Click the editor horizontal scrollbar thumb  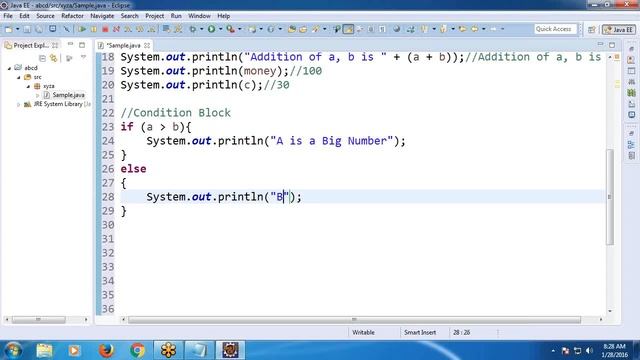354,320
